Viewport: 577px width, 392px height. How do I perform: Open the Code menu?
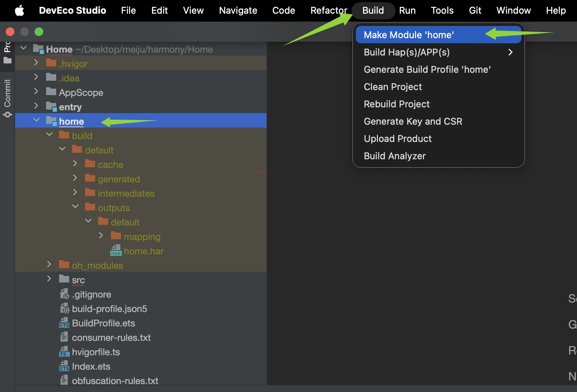pyautogui.click(x=284, y=10)
